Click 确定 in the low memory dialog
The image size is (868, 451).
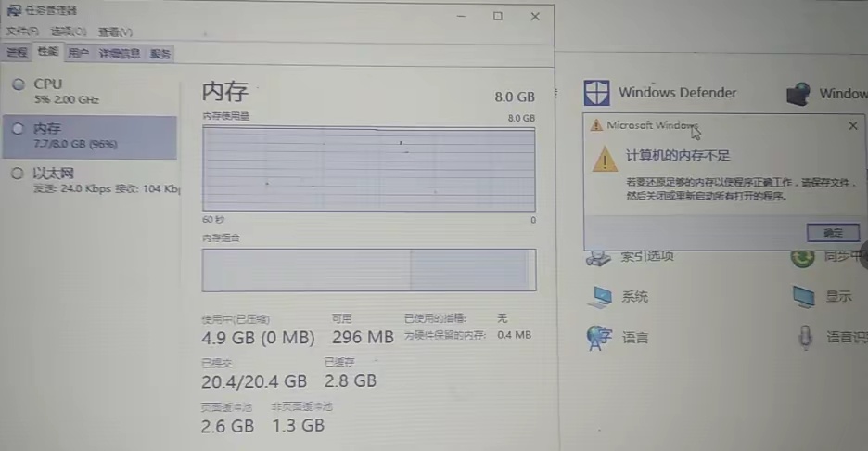point(833,233)
